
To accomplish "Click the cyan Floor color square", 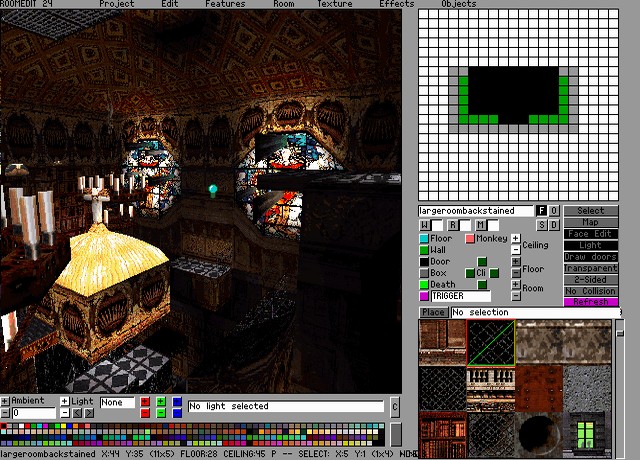I will [x=424, y=239].
